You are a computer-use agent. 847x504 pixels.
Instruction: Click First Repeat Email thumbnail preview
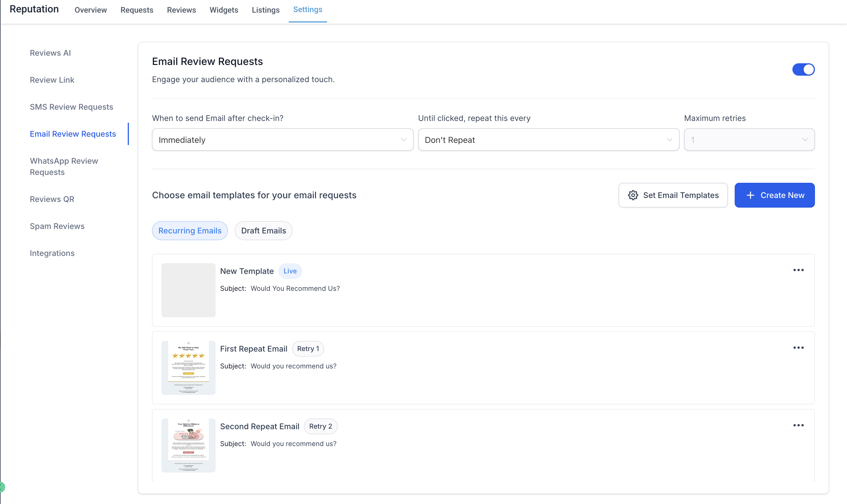tap(188, 368)
